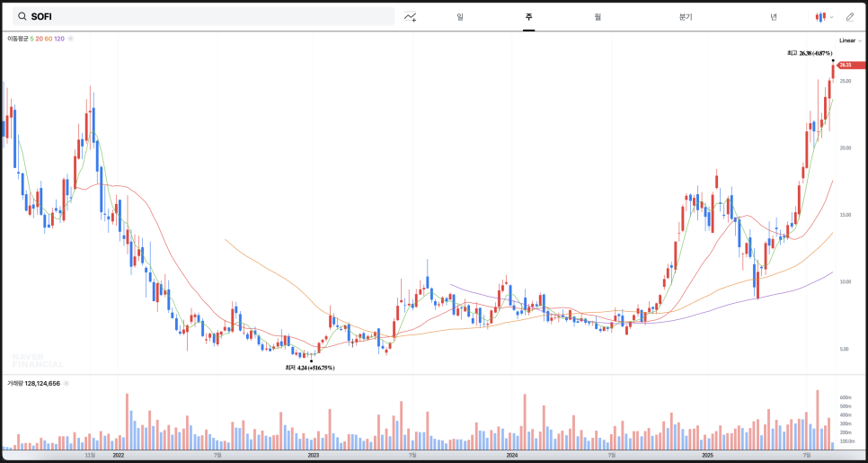Image resolution: width=868 pixels, height=463 pixels.
Task: Switch to the daily 일 tab
Action: click(460, 16)
